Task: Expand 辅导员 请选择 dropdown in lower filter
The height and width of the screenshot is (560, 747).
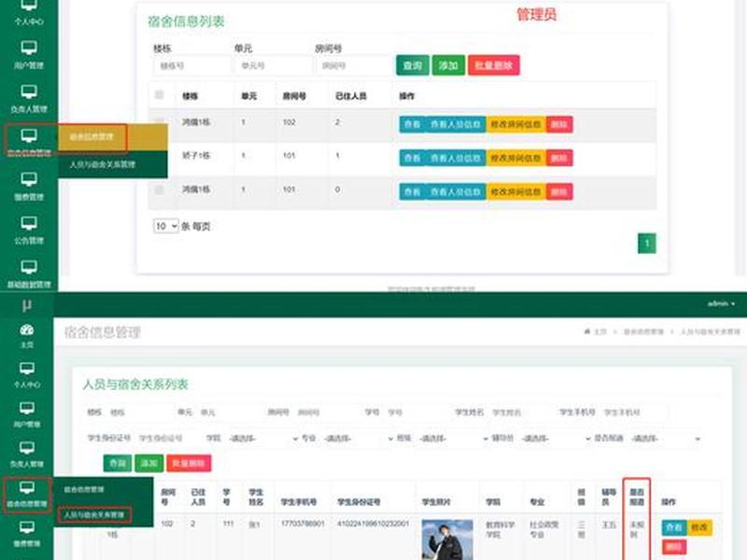Action: coord(555,439)
